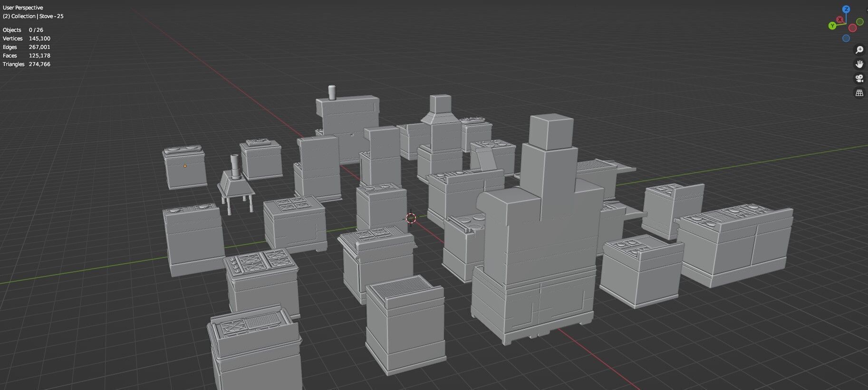
Task: Click the green Y axis gizmo handle
Action: (832, 26)
